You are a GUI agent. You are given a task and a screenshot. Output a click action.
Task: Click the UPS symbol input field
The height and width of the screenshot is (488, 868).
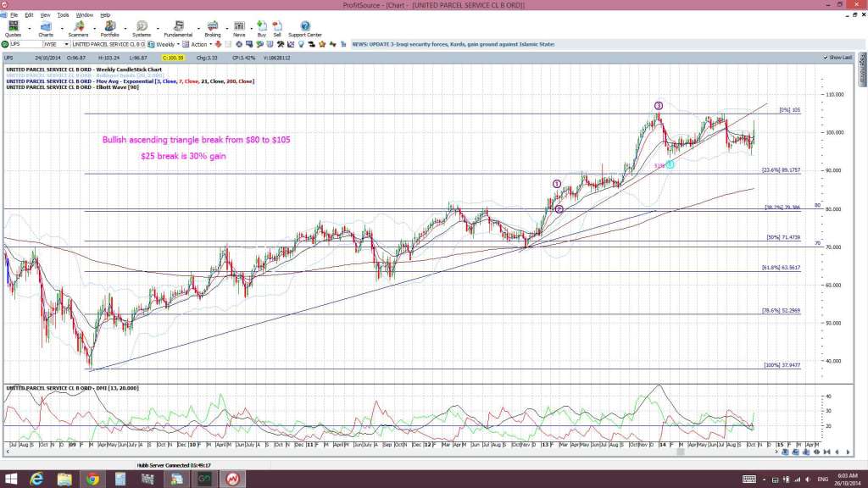[x=25, y=44]
